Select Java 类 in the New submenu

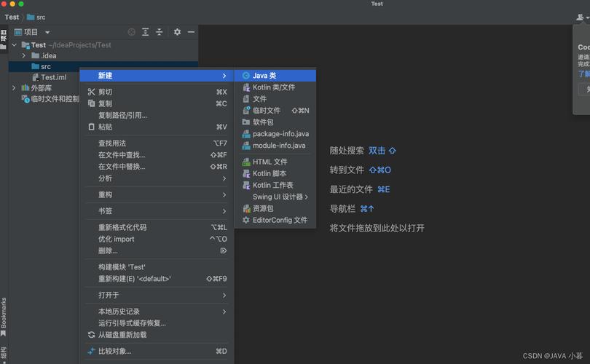pos(275,76)
